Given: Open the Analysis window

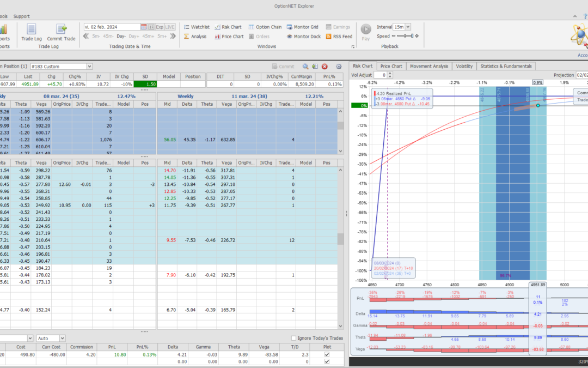Looking at the screenshot, I should point(195,37).
